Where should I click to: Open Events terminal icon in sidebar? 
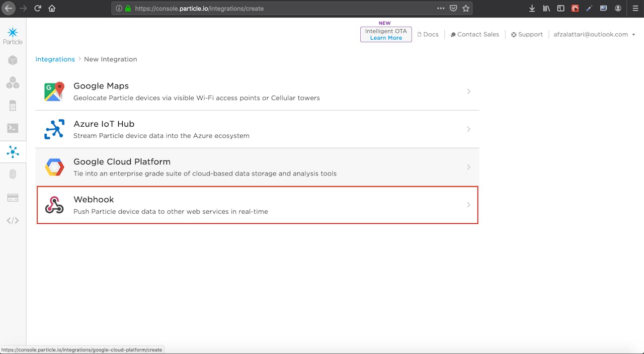[x=13, y=128]
